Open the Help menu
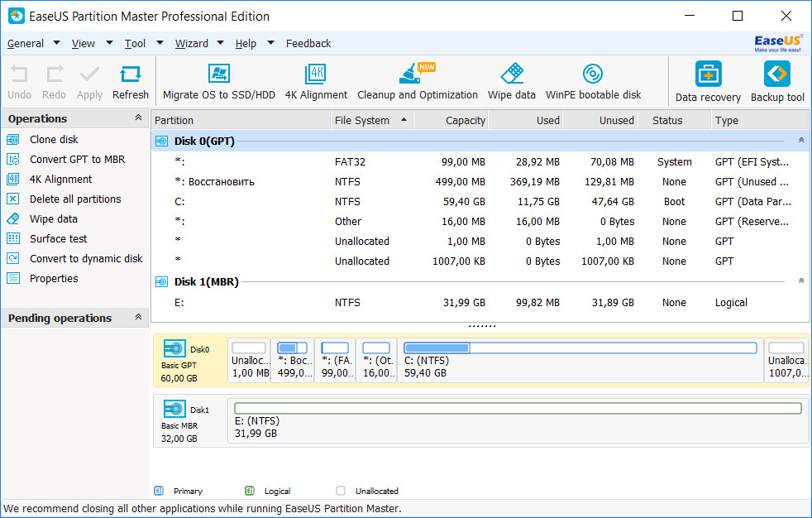The image size is (812, 518). [x=246, y=44]
